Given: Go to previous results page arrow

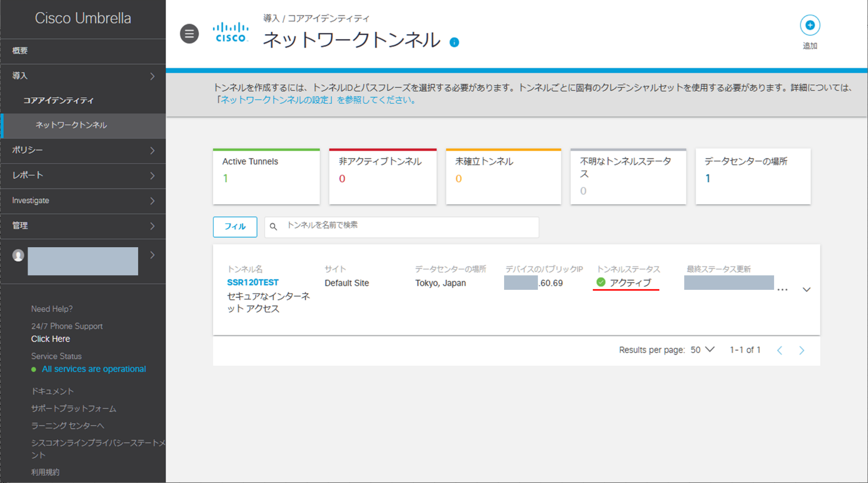Looking at the screenshot, I should (780, 351).
